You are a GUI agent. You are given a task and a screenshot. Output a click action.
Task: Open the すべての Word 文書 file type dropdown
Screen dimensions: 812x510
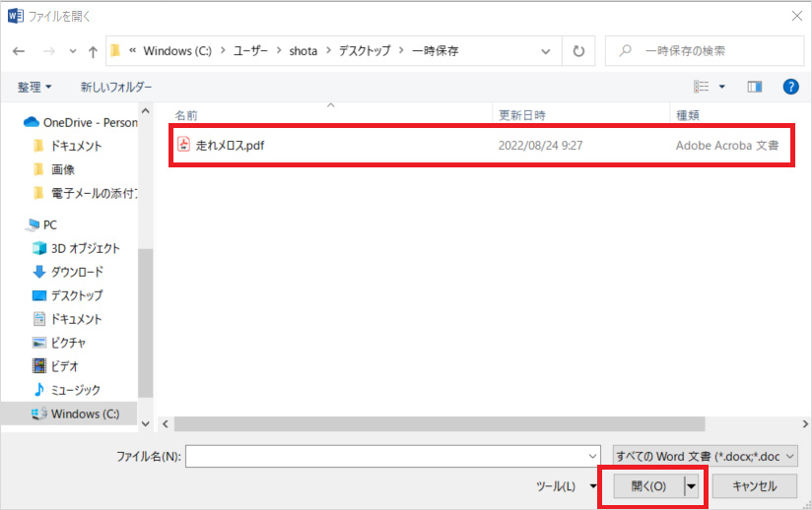(706, 456)
